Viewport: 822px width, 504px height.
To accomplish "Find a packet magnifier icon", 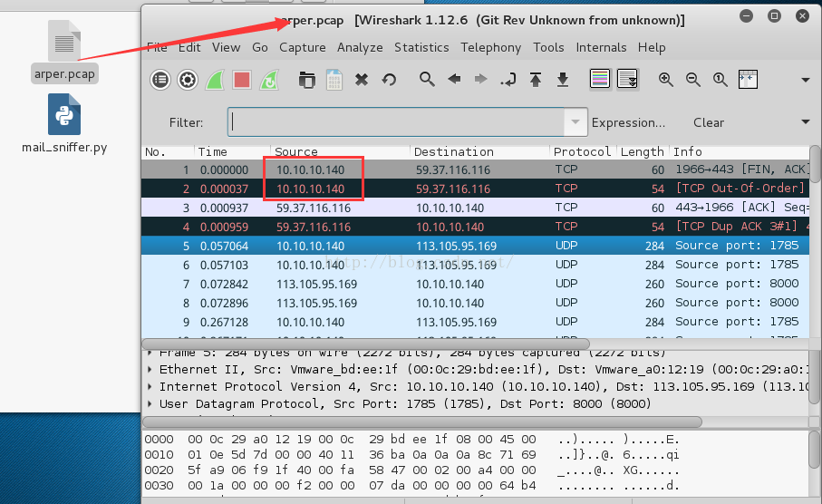I will pos(427,80).
